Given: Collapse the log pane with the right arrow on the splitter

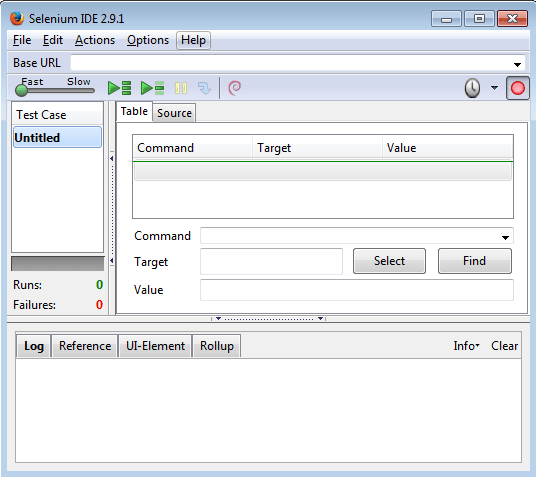Looking at the screenshot, I should [320, 318].
